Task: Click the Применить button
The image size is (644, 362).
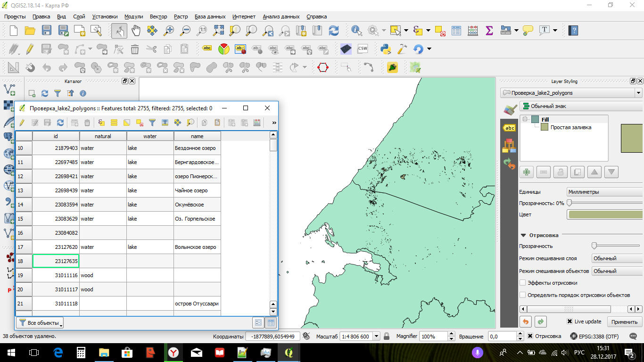Action: pyautogui.click(x=624, y=322)
